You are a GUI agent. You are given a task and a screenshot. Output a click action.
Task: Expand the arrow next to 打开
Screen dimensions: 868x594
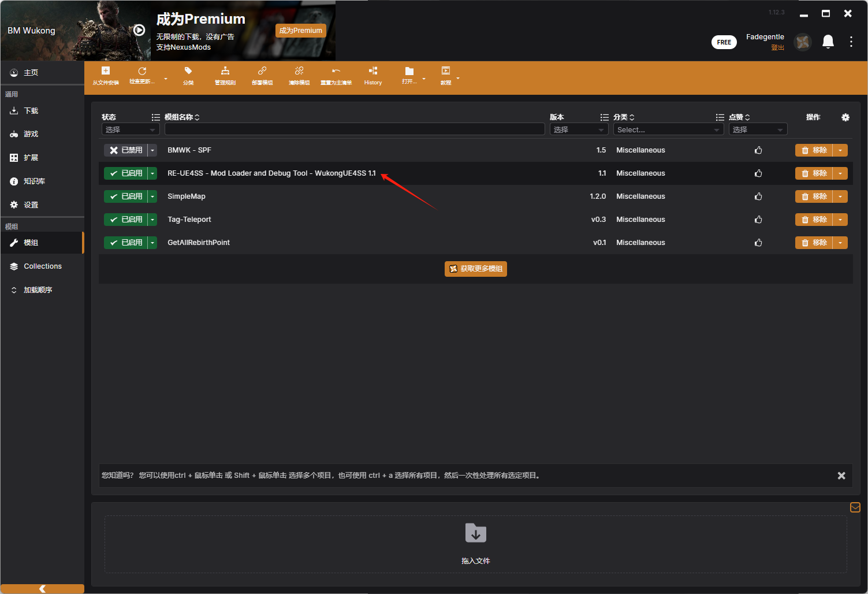click(x=424, y=79)
